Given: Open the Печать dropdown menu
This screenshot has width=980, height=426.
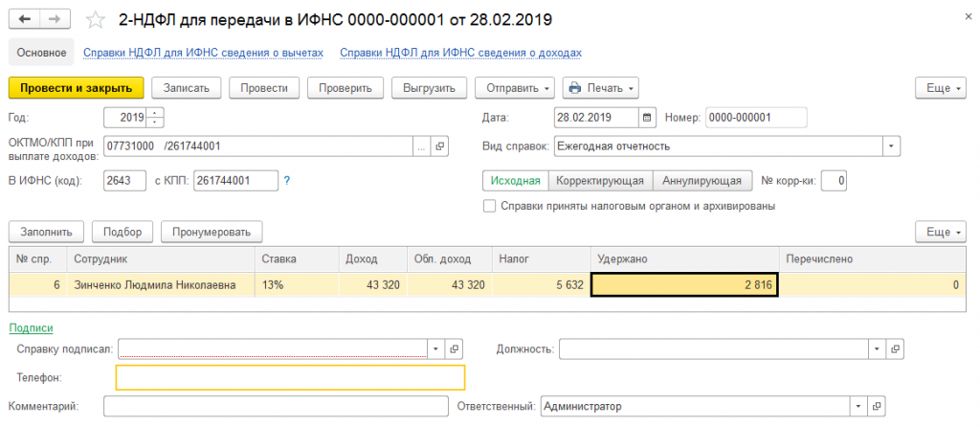Looking at the screenshot, I should pos(601,88).
